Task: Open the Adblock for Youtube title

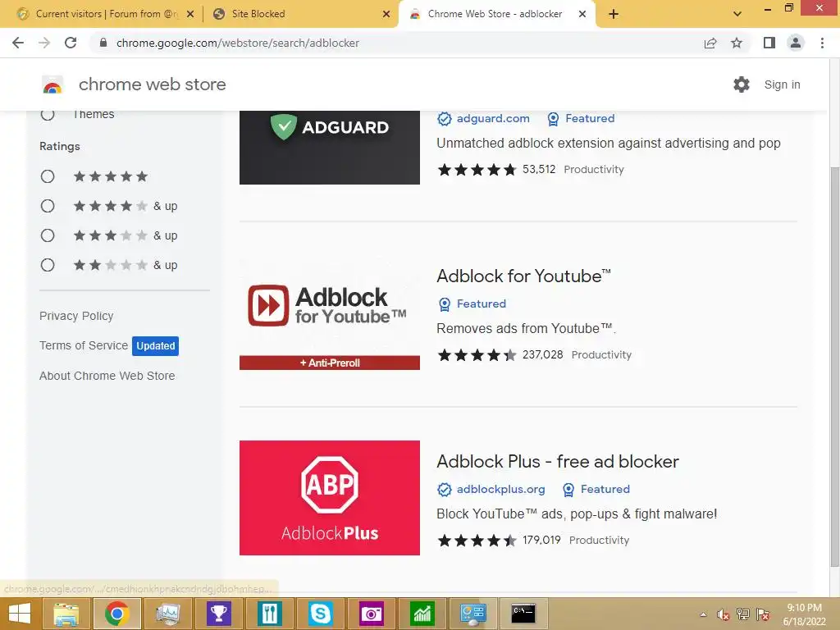Action: click(523, 276)
